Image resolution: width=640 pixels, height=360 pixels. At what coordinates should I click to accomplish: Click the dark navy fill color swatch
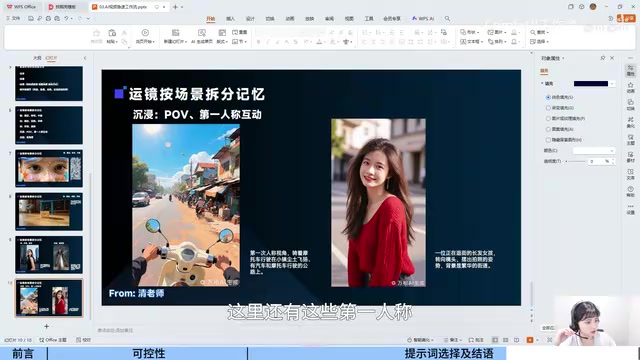pyautogui.click(x=591, y=84)
